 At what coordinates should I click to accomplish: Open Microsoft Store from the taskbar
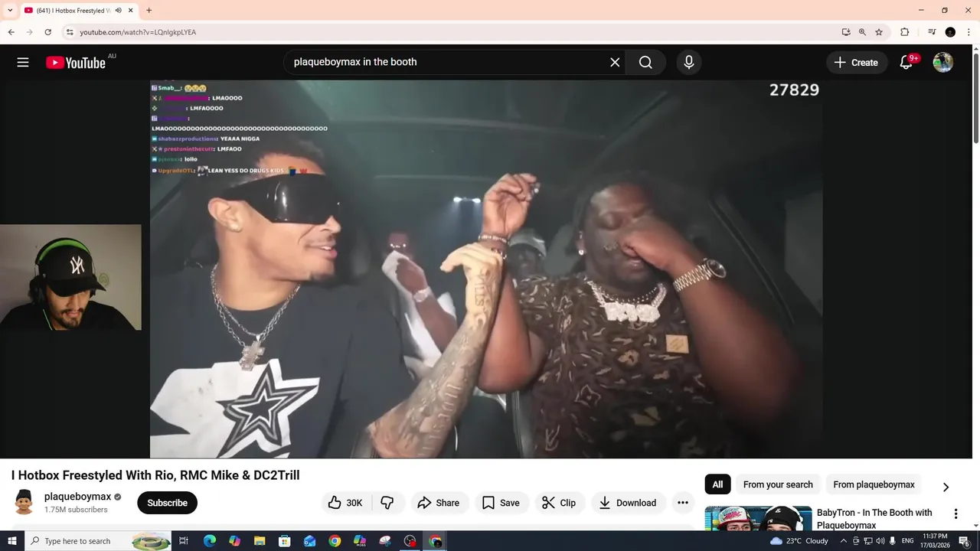[285, 541]
